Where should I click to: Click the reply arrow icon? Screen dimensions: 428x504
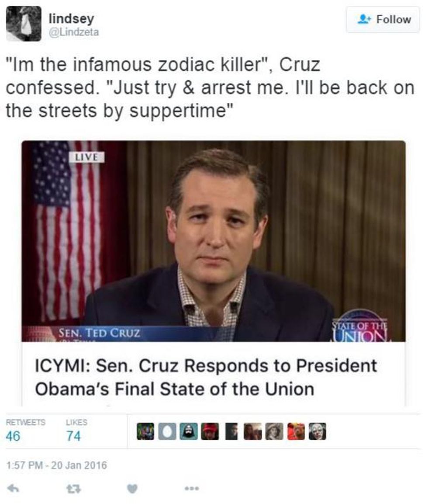point(14,488)
